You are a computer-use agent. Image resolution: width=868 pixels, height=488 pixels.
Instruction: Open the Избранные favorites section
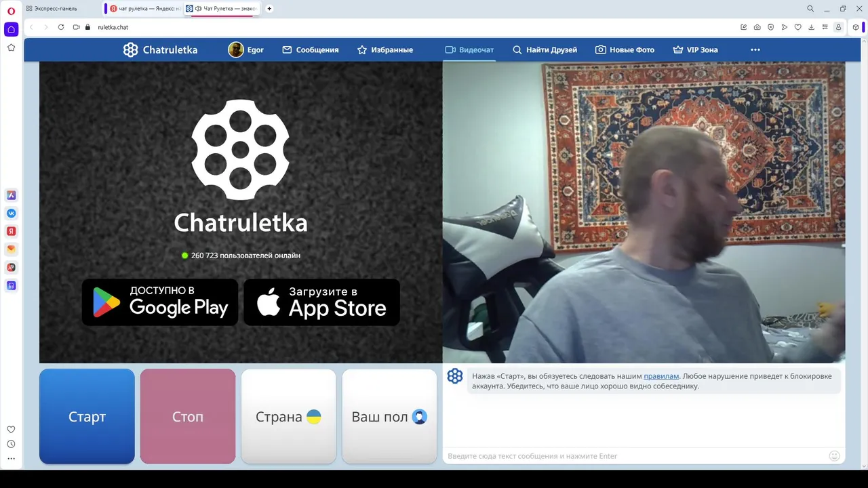point(385,49)
